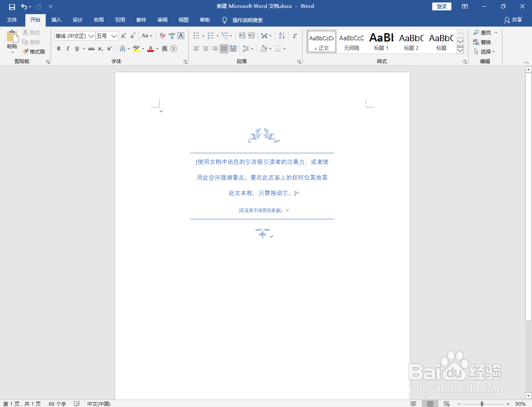Viewport: 532px width, 407px height.
Task: Click the Replace icon in the editing group
Action: tap(483, 42)
